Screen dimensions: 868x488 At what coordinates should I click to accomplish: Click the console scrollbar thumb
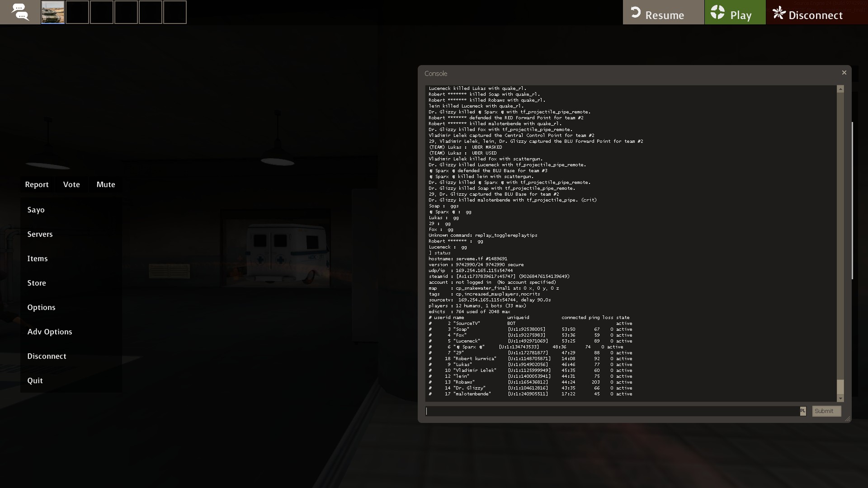840,387
